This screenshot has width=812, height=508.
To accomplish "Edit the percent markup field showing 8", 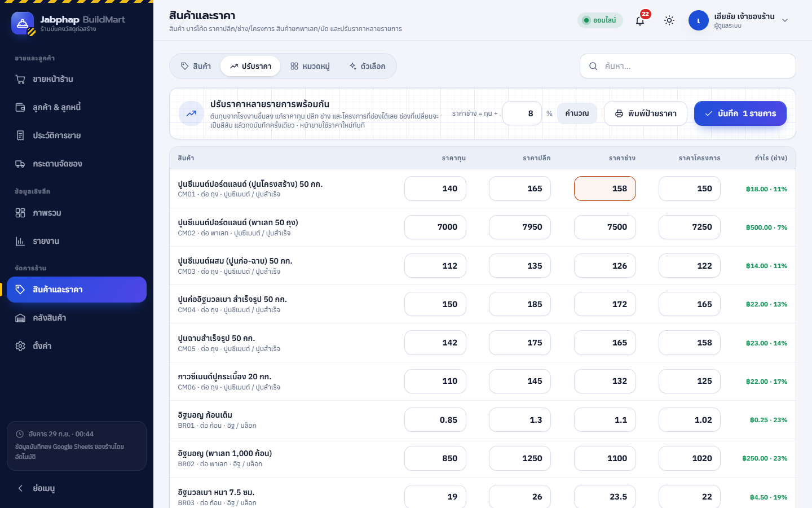I will click(522, 113).
